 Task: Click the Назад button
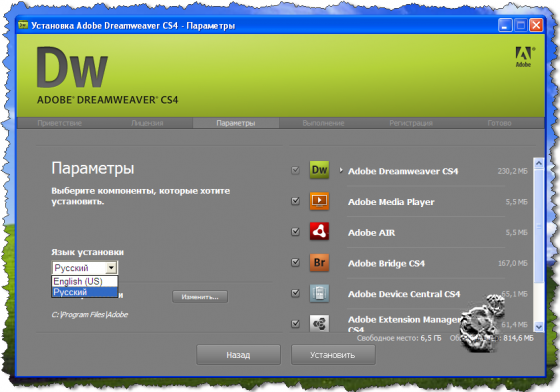coord(238,355)
